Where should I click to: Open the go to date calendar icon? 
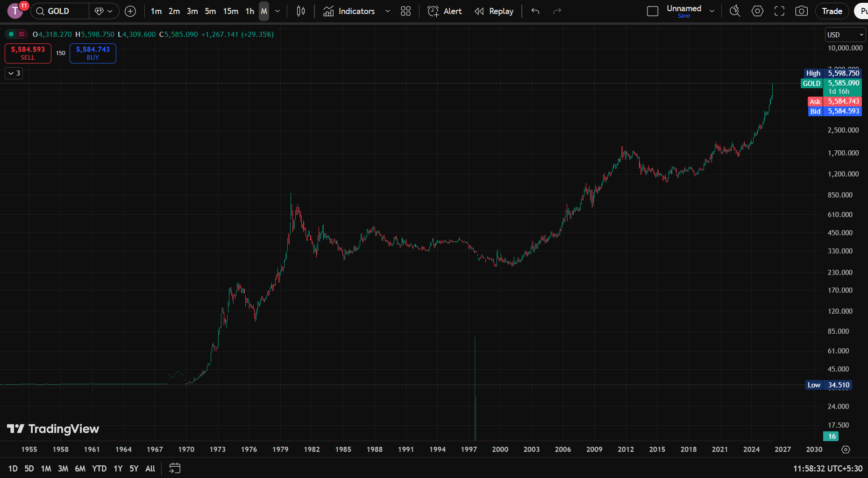[175, 468]
